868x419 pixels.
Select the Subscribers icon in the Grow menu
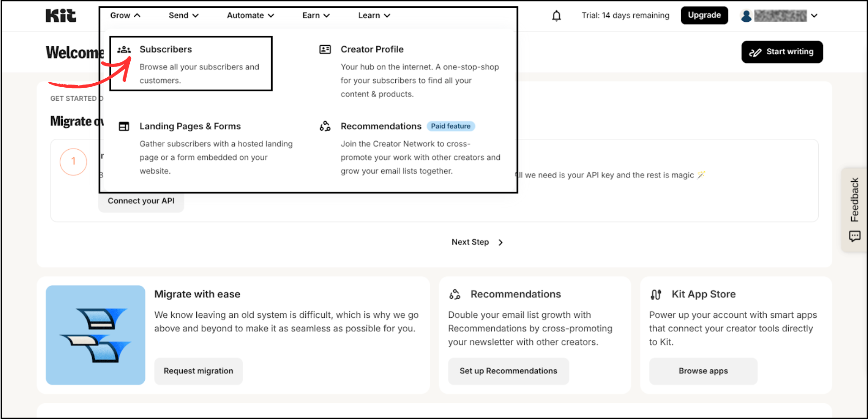tap(123, 50)
